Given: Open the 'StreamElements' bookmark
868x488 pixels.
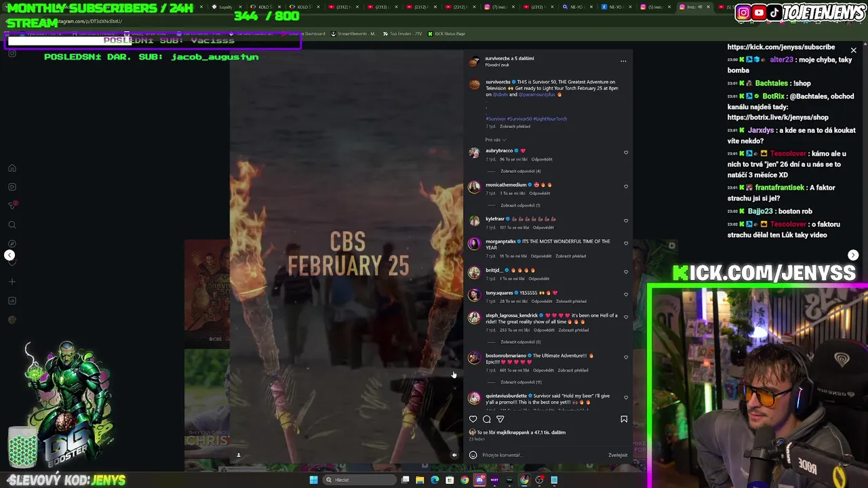Looking at the screenshot, I should 353,34.
